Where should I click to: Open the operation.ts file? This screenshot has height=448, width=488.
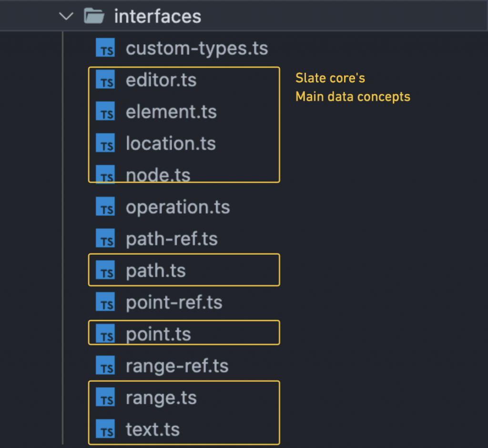[177, 207]
